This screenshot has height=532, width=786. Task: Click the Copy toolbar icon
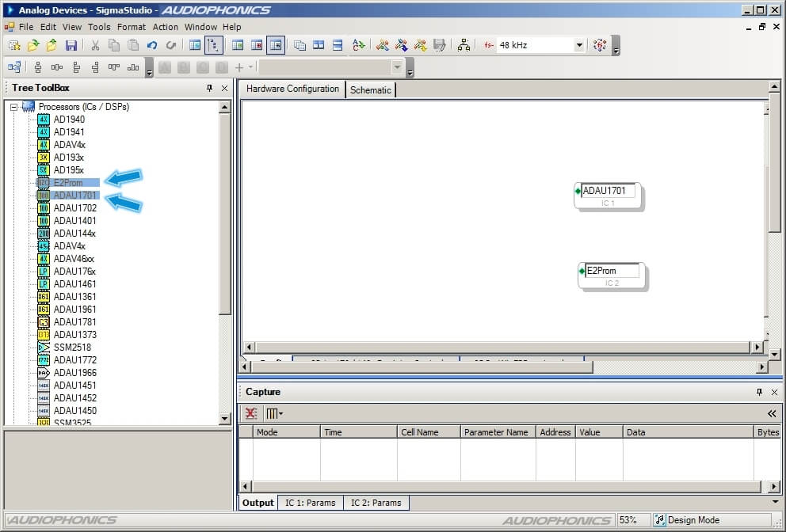click(x=114, y=46)
